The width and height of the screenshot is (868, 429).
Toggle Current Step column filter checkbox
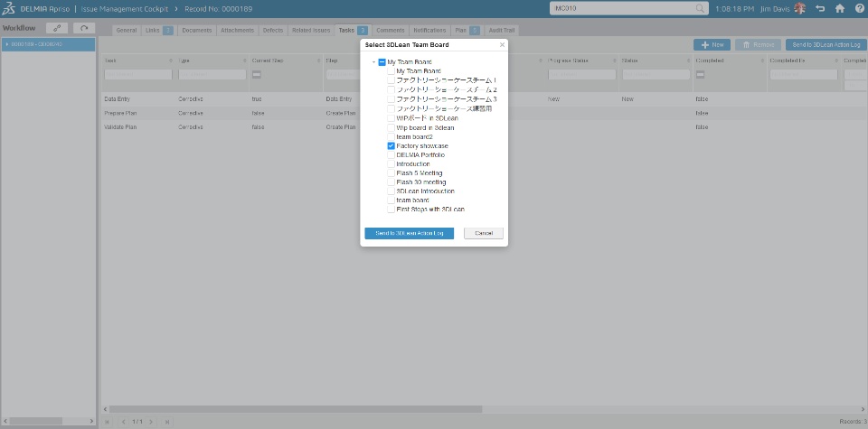tap(257, 75)
